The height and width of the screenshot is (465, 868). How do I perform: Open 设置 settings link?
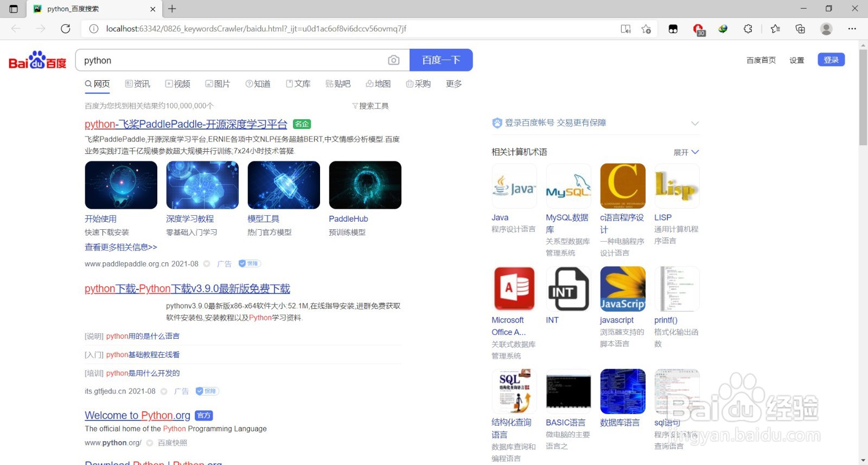(x=797, y=60)
